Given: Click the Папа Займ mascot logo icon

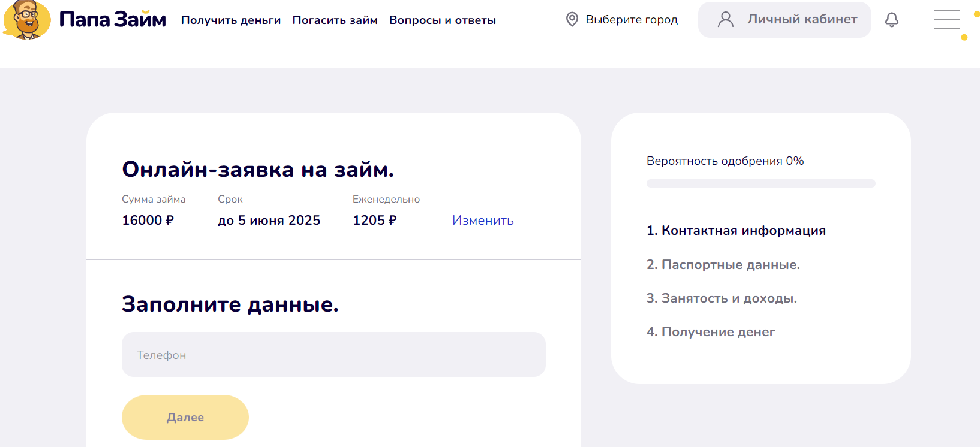Looking at the screenshot, I should click(x=26, y=19).
